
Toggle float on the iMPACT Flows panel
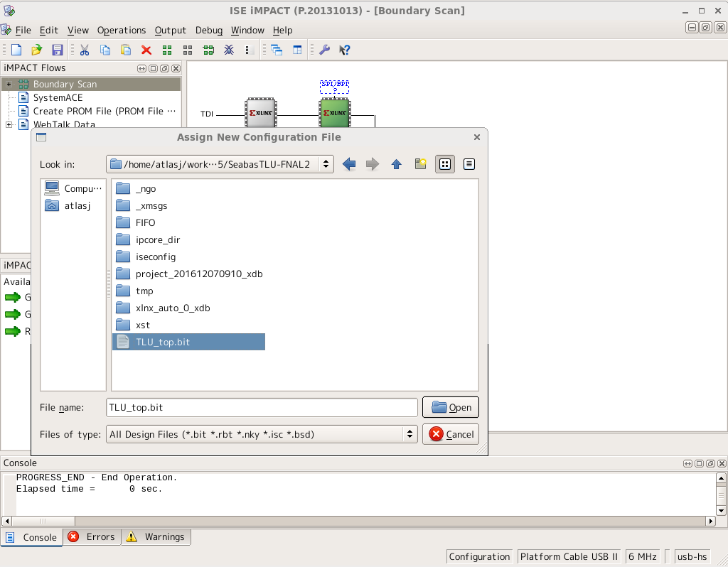(164, 68)
